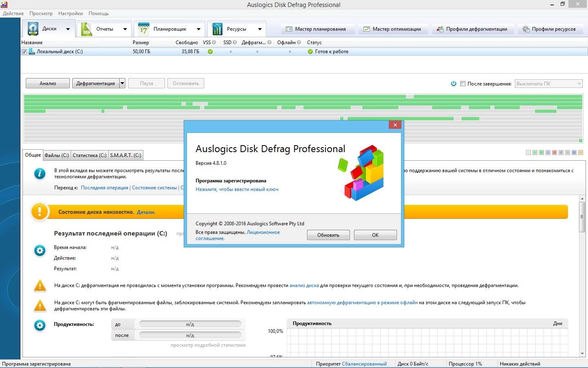
Task: Click the Отчеты reports icon
Action: pyautogui.click(x=87, y=29)
